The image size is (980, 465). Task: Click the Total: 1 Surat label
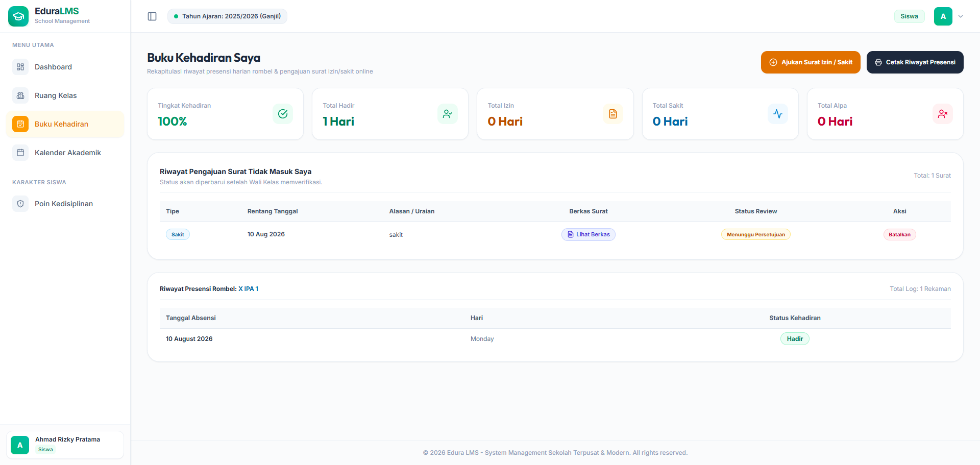(x=932, y=176)
